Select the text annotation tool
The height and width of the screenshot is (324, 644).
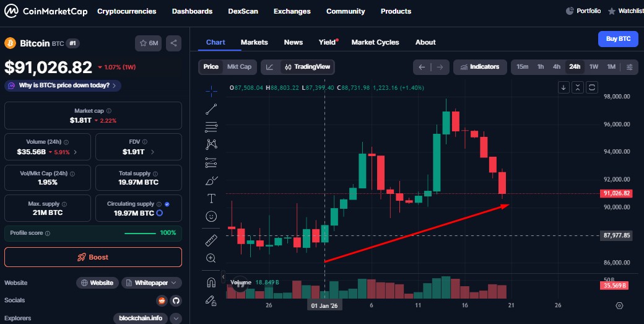coord(211,199)
